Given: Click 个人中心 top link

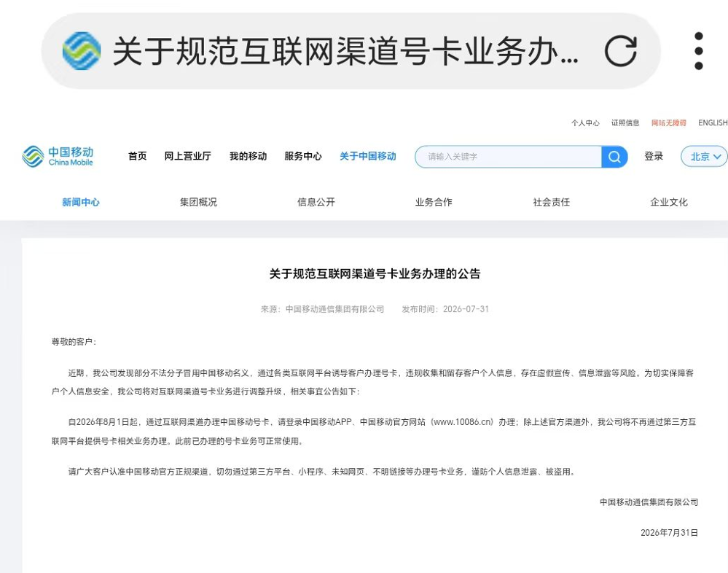Looking at the screenshot, I should pos(585,122).
